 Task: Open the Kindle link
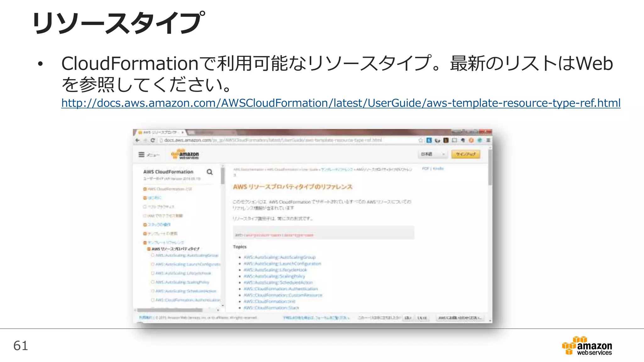point(438,169)
